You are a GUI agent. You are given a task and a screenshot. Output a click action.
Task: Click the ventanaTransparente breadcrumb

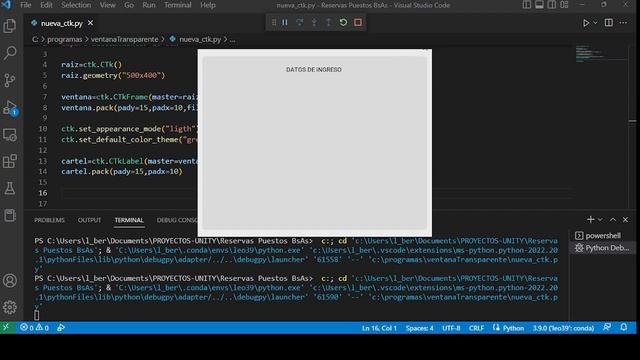(x=124, y=40)
